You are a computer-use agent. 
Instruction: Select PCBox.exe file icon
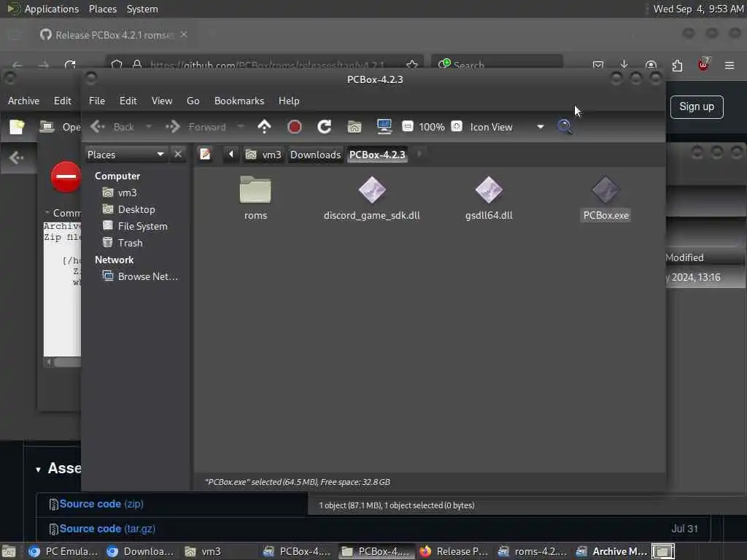coord(605,190)
